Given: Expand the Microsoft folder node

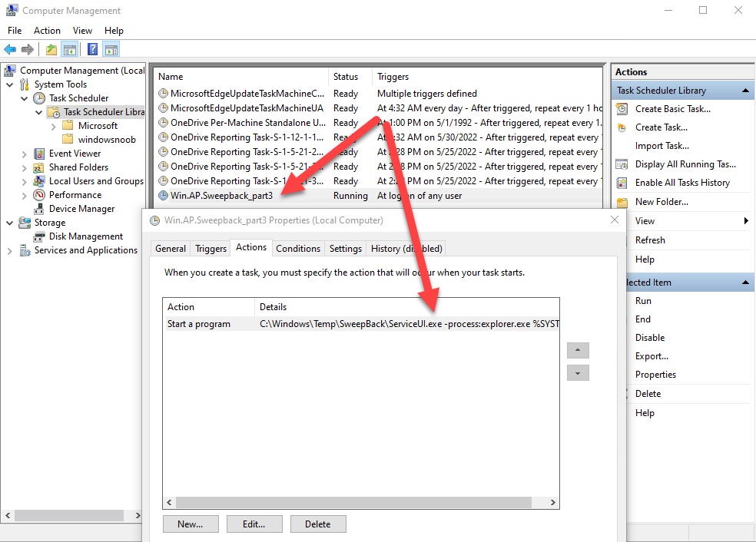Looking at the screenshot, I should pos(54,126).
